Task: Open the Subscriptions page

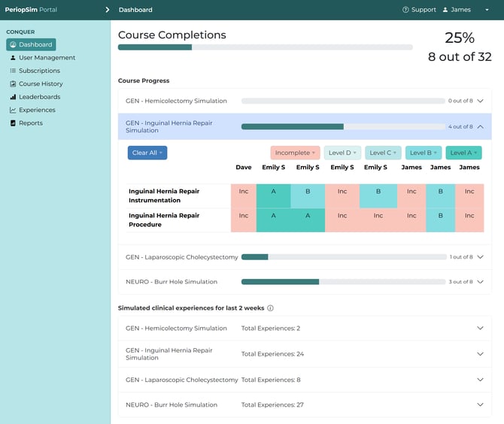Action: [39, 71]
